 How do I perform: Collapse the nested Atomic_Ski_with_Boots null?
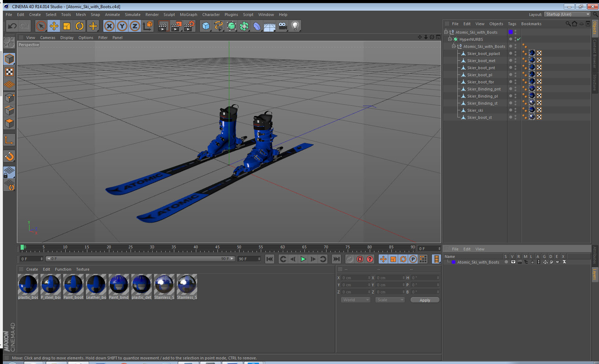pos(454,46)
